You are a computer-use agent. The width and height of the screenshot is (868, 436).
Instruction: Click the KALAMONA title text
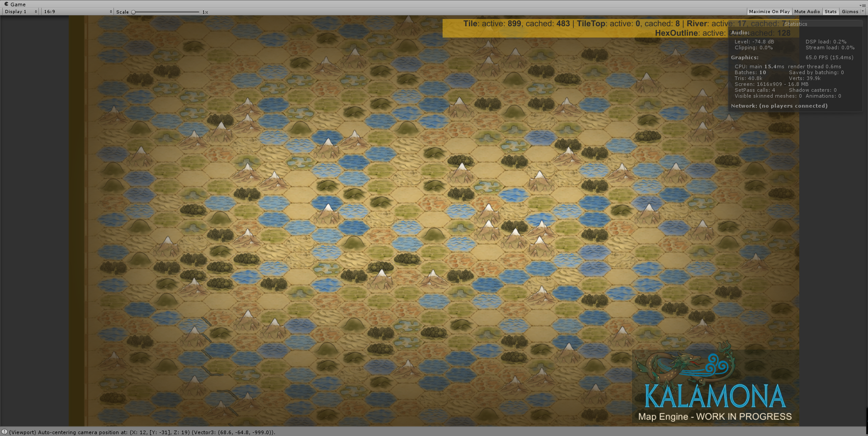[x=714, y=397]
